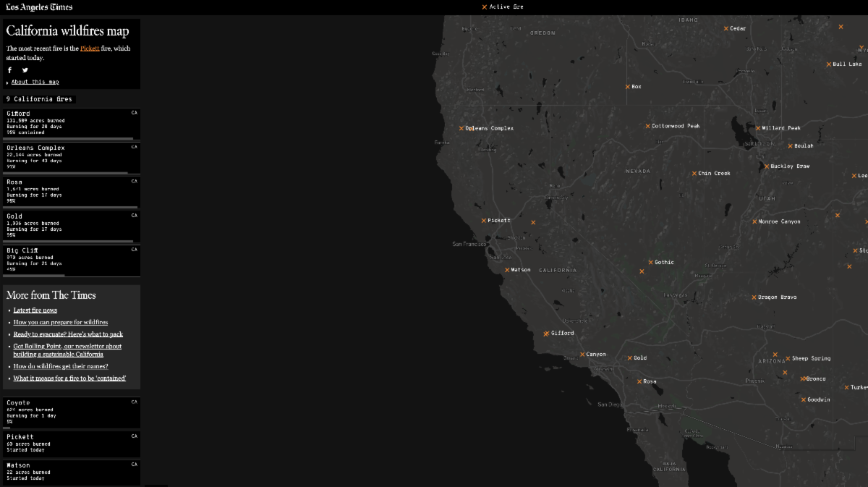
Task: Click the 'ARIZONA' state label on map
Action: coord(771,361)
